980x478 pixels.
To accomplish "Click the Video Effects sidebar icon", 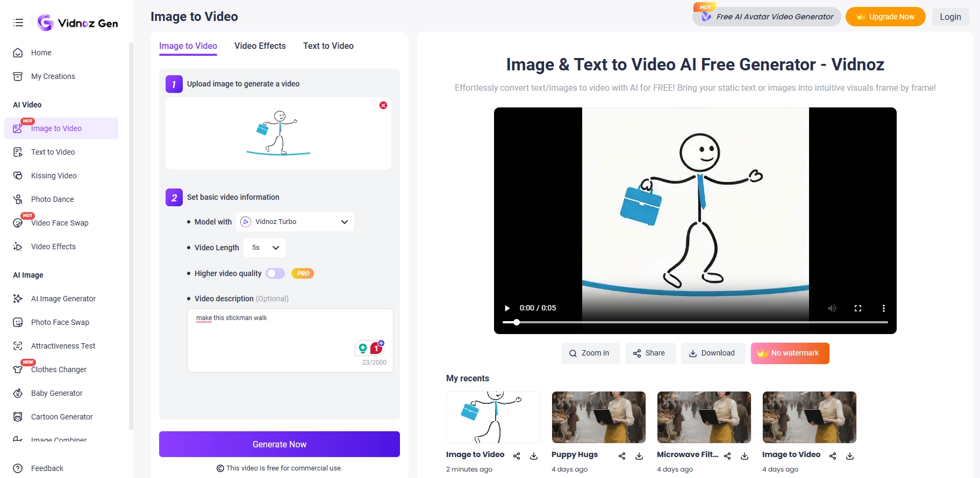I will click(x=18, y=247).
